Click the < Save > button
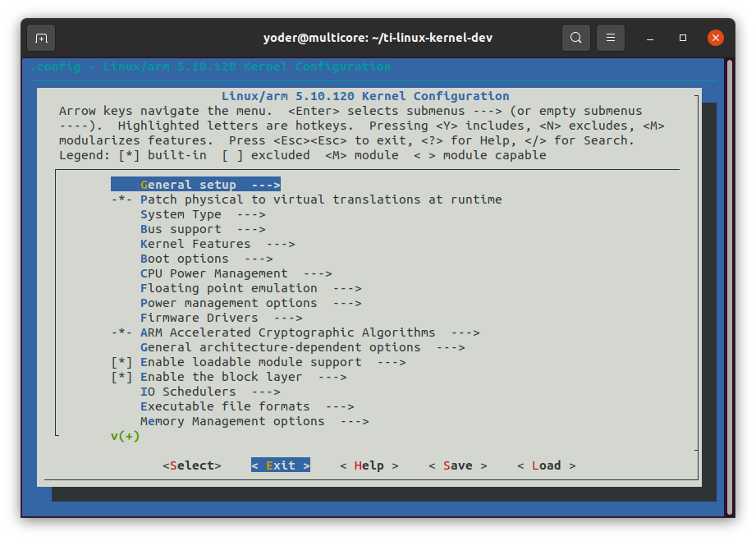The image size is (756, 541). click(x=458, y=465)
